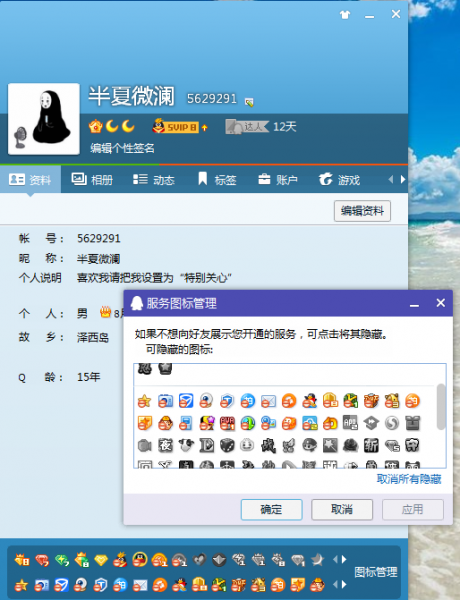Click the yellow diamond icon in bottom bar
Image resolution: width=460 pixels, height=600 pixels.
point(101,560)
